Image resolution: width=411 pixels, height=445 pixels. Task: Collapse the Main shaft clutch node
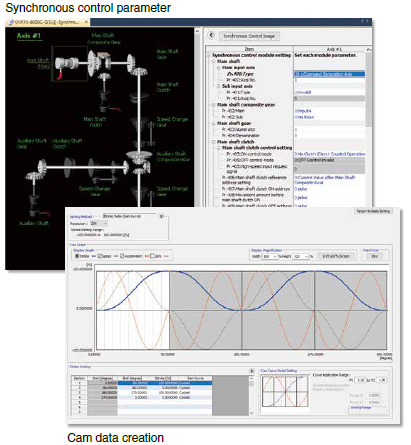click(214, 142)
